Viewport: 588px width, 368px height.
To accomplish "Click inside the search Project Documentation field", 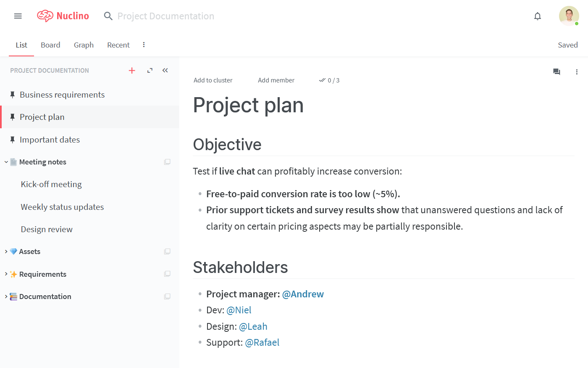I will [x=166, y=16].
